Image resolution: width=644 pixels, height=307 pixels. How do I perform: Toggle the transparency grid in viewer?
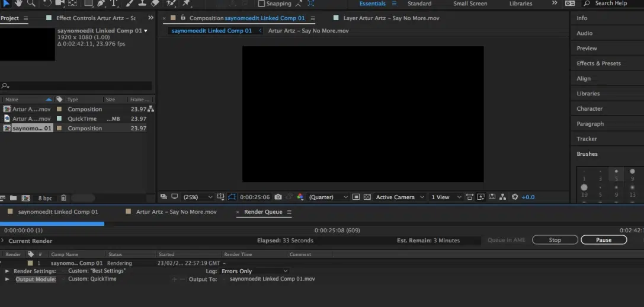(x=367, y=197)
